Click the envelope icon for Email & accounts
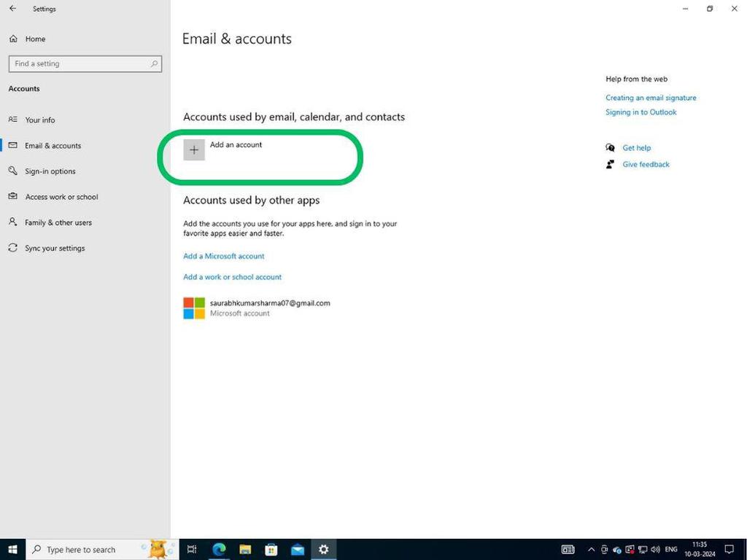This screenshot has width=747, height=560. pos(13,145)
